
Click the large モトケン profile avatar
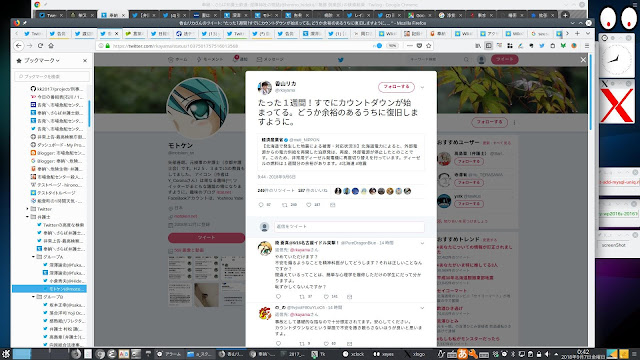(x=198, y=108)
